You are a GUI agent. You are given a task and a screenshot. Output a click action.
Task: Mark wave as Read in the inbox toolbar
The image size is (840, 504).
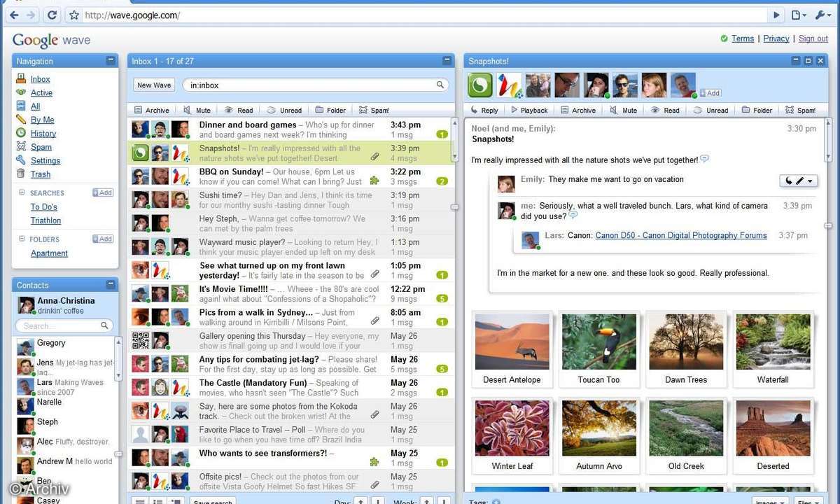pos(239,110)
